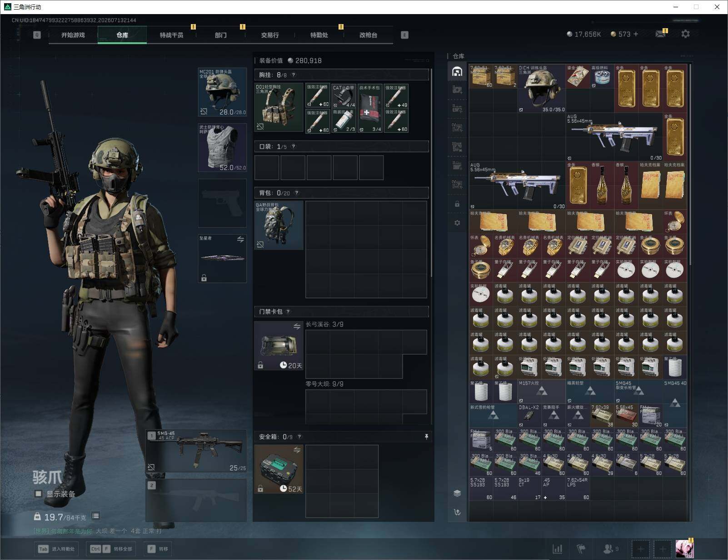Click the friends icon showing 9
728x560 pixels.
611,549
